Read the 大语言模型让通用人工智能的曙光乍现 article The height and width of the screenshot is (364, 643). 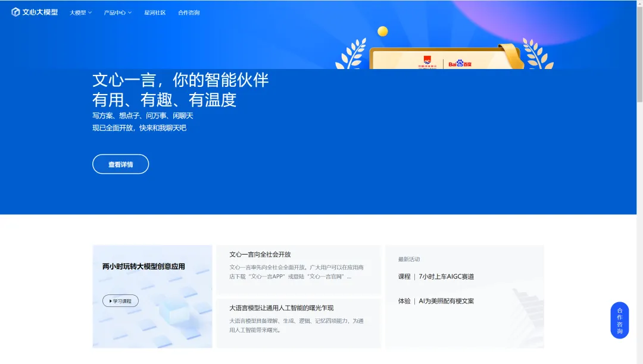point(281,308)
